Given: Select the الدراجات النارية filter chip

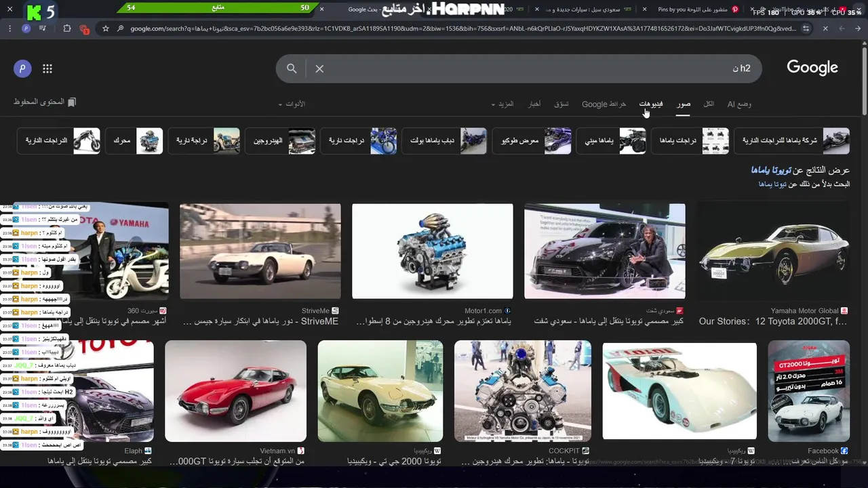Looking at the screenshot, I should [58, 141].
